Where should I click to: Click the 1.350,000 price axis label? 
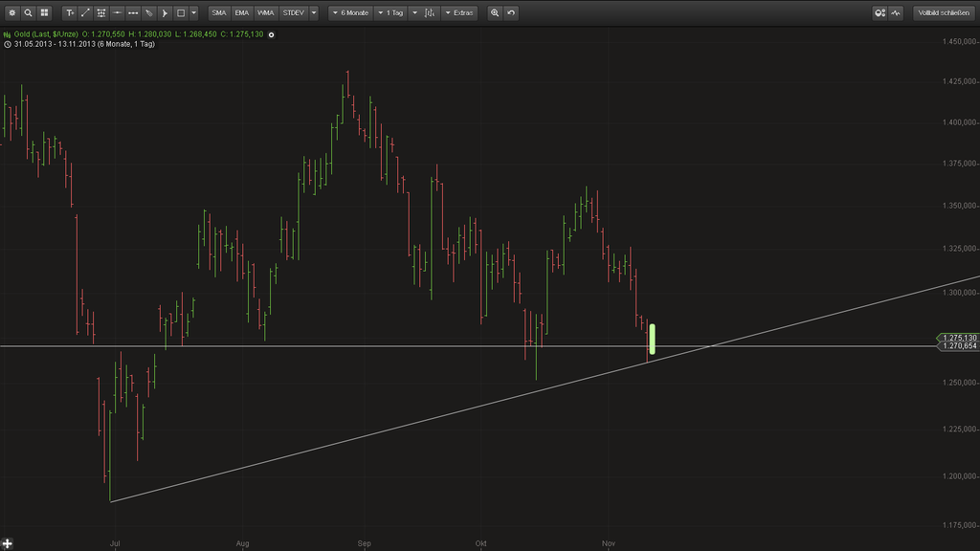[959, 206]
